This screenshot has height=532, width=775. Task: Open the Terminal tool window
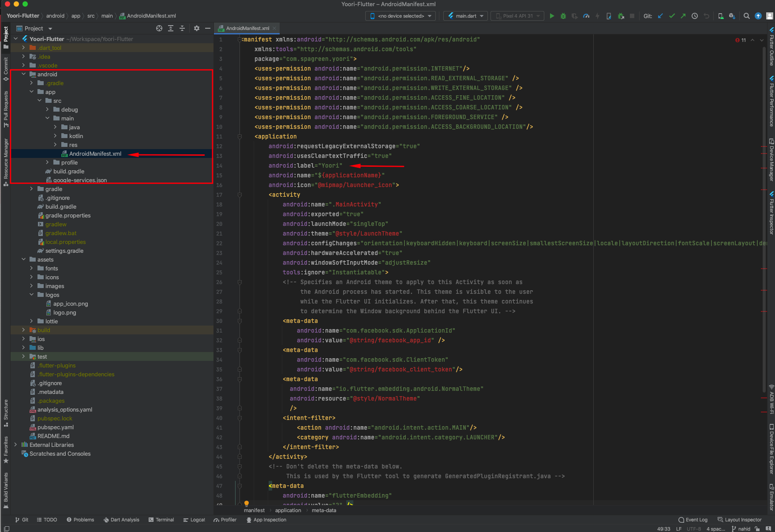[161, 520]
